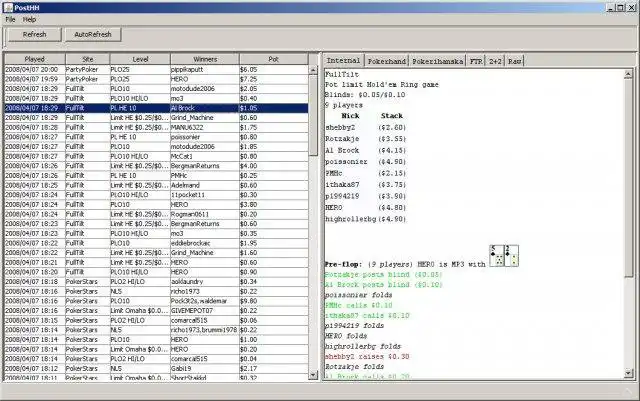Select the hand won by Adelmand
This screenshot has width=640, height=401.
tap(156, 185)
